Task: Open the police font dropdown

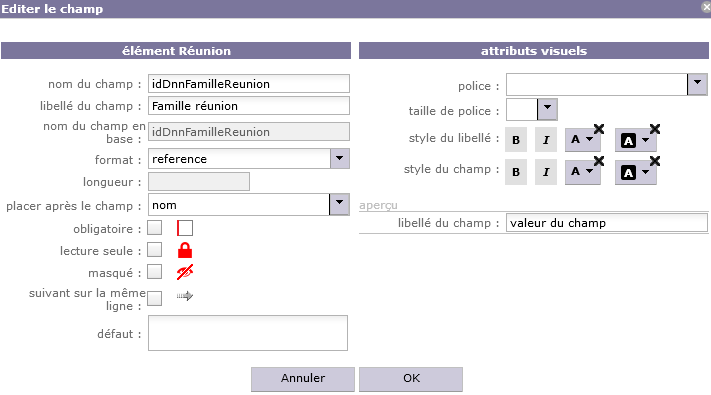Action: [697, 84]
